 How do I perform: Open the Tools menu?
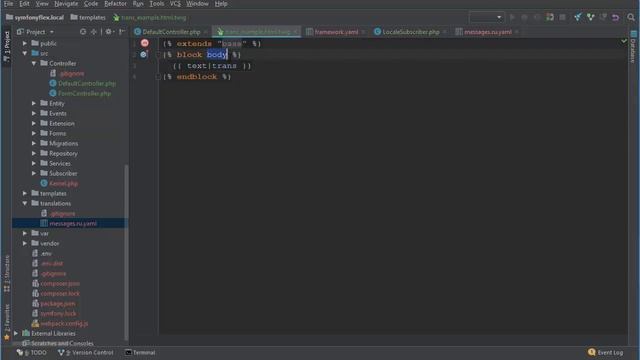click(x=156, y=4)
